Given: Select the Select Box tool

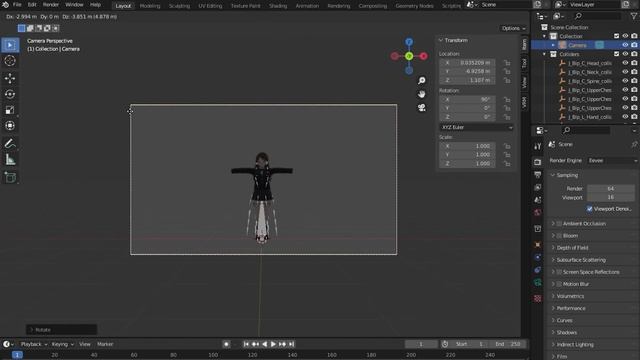Looking at the screenshot, I should point(10,45).
